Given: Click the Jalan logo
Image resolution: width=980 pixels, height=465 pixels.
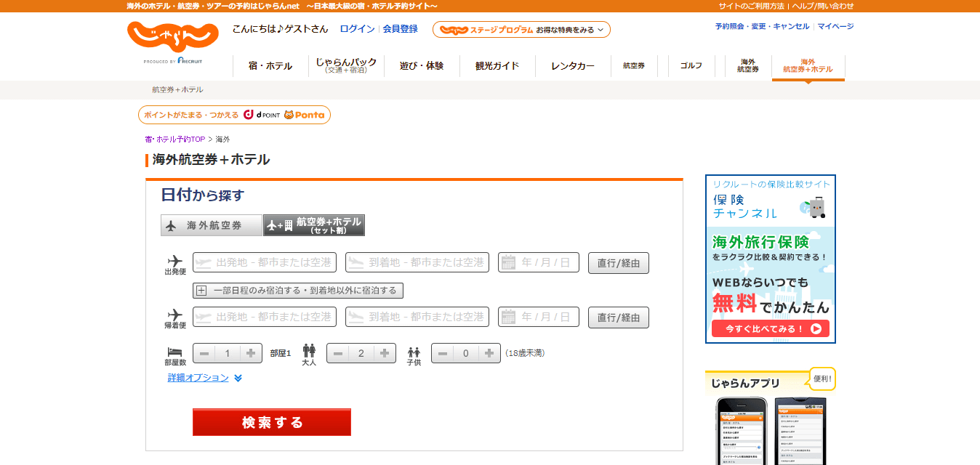Looking at the screenshot, I should (x=172, y=36).
